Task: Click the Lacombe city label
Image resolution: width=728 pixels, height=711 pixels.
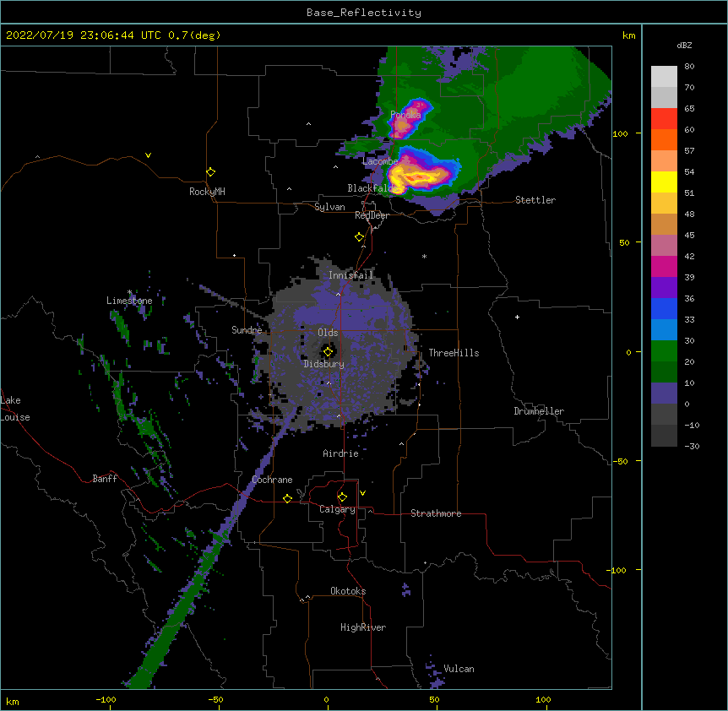Action: tap(380, 161)
